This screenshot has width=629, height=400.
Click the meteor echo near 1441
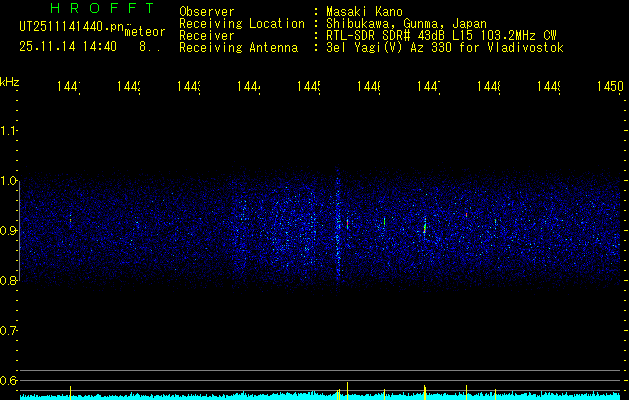70,220
